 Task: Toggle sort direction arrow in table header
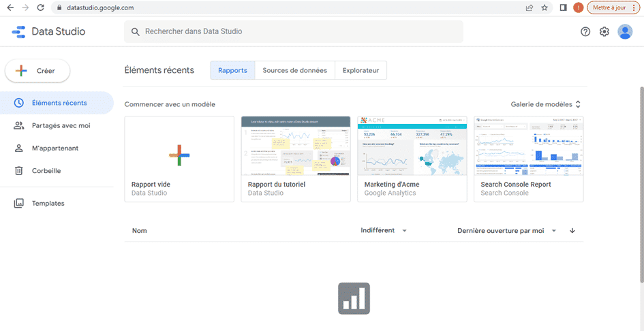pos(572,231)
